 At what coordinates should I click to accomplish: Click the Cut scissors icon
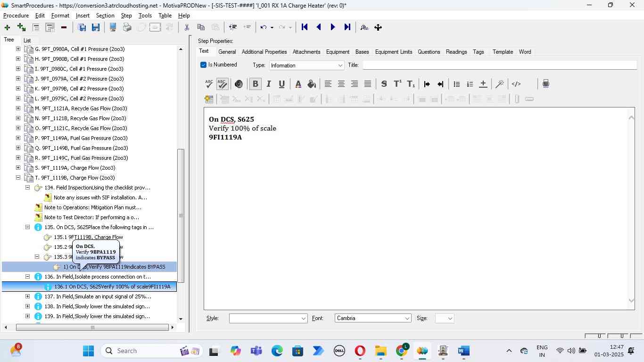(x=187, y=27)
